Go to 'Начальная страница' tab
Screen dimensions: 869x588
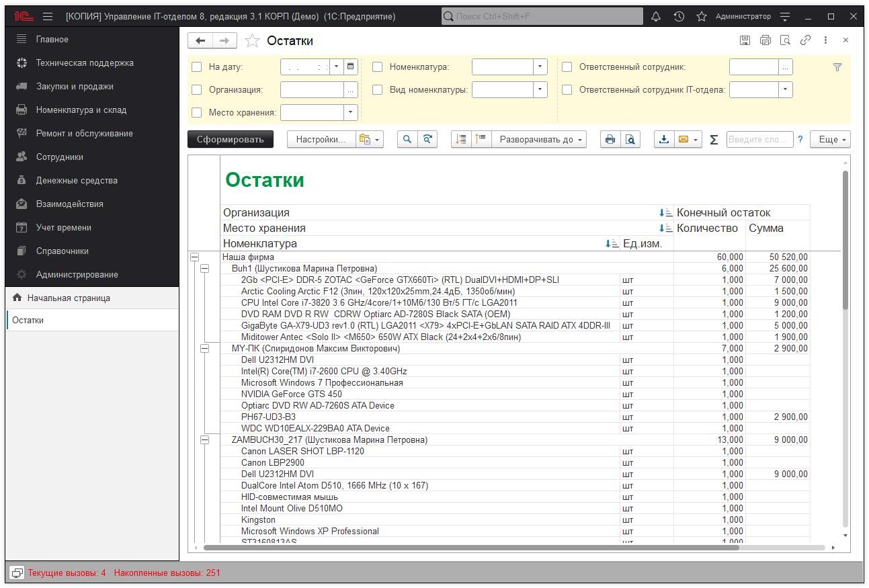(x=69, y=298)
